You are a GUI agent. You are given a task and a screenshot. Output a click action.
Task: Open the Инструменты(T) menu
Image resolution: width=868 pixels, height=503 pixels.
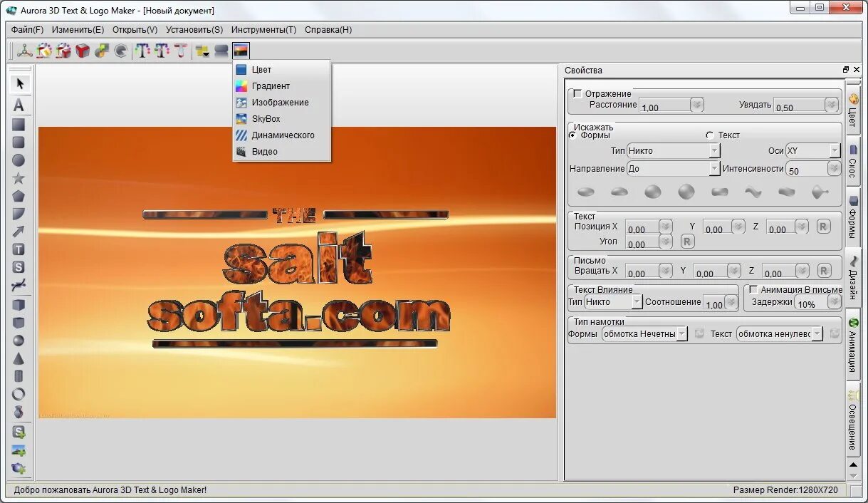[x=263, y=30]
